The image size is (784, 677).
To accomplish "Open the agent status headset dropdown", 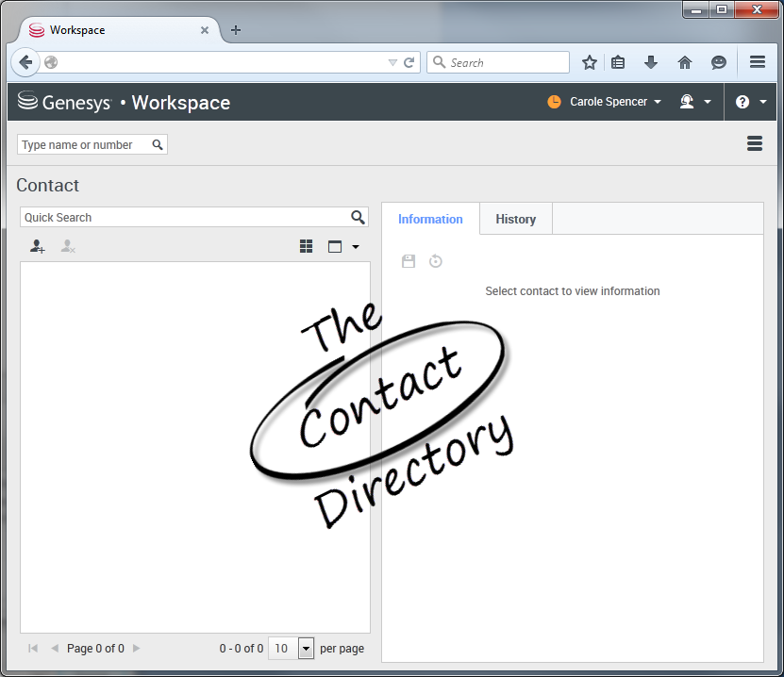I will pos(695,102).
